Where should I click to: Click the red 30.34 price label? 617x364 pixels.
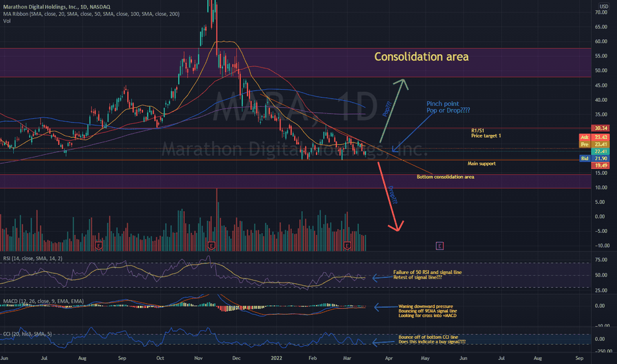point(600,128)
